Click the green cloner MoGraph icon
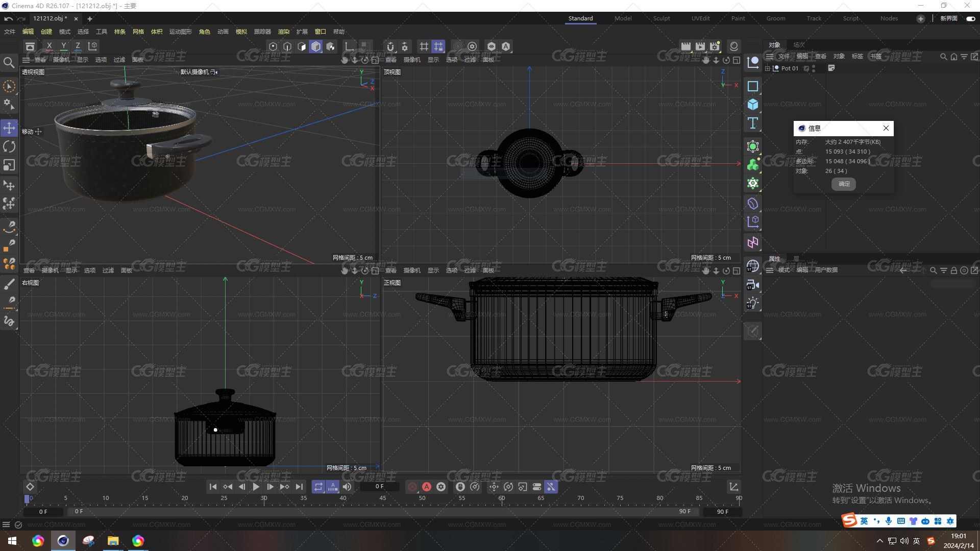 (x=753, y=165)
